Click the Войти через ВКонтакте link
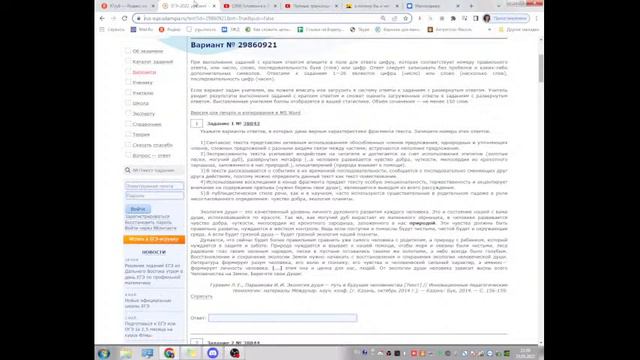 151,228
